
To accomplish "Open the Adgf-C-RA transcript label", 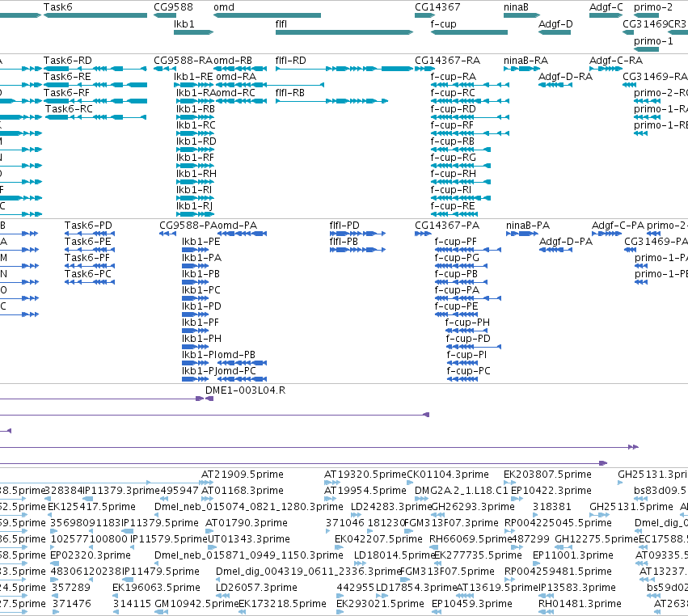I will click(616, 61).
